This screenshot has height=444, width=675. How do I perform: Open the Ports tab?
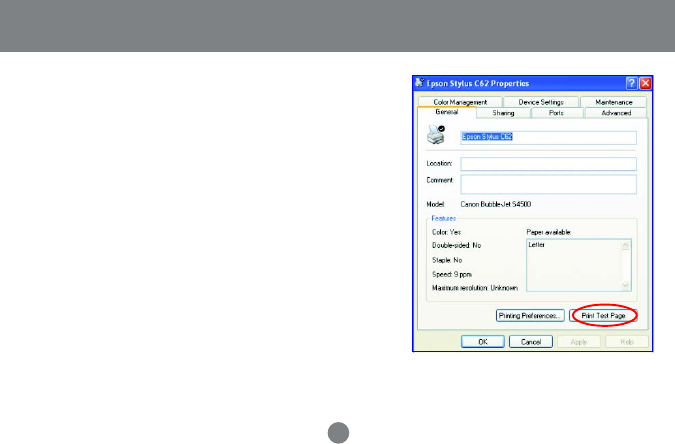(x=556, y=113)
